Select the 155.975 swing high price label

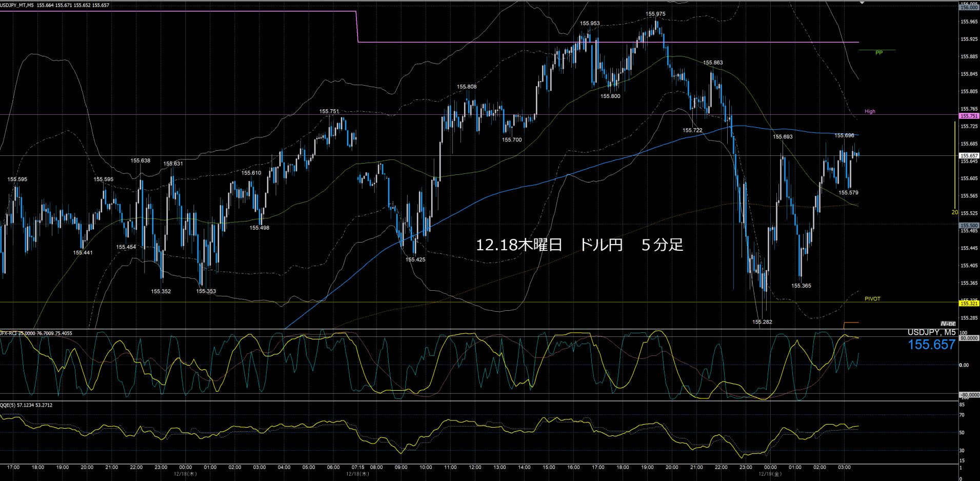[655, 14]
